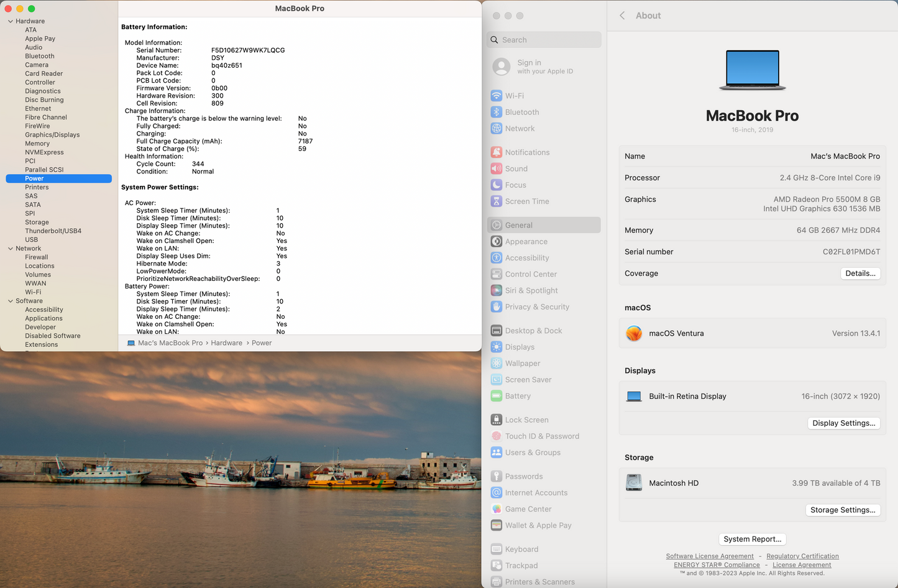This screenshot has height=588, width=898.
Task: Select the Battery icon in sidebar
Action: [496, 396]
